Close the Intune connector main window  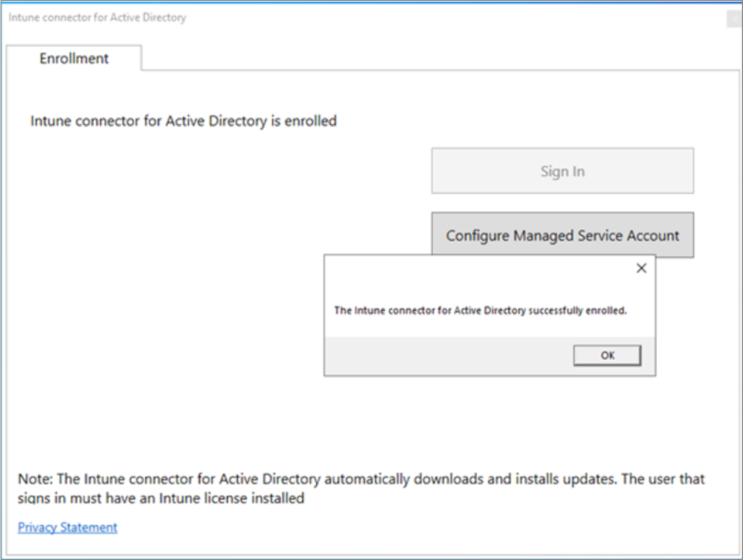pos(735,19)
